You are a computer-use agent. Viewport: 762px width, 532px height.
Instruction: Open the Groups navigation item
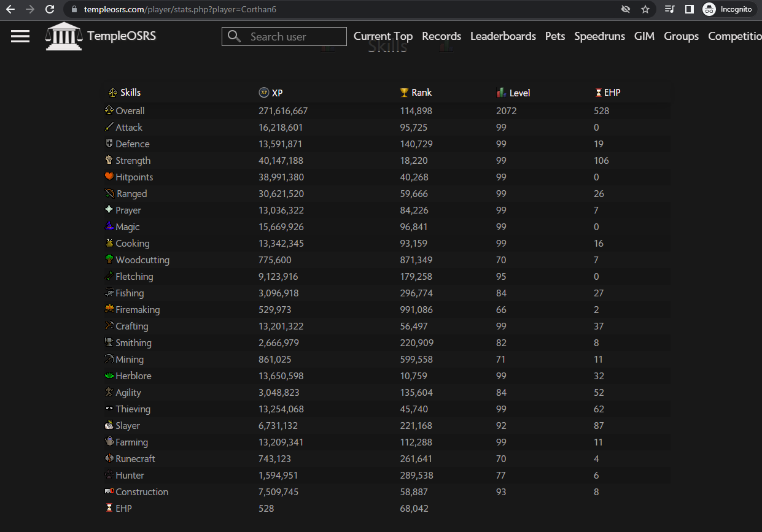click(x=681, y=36)
